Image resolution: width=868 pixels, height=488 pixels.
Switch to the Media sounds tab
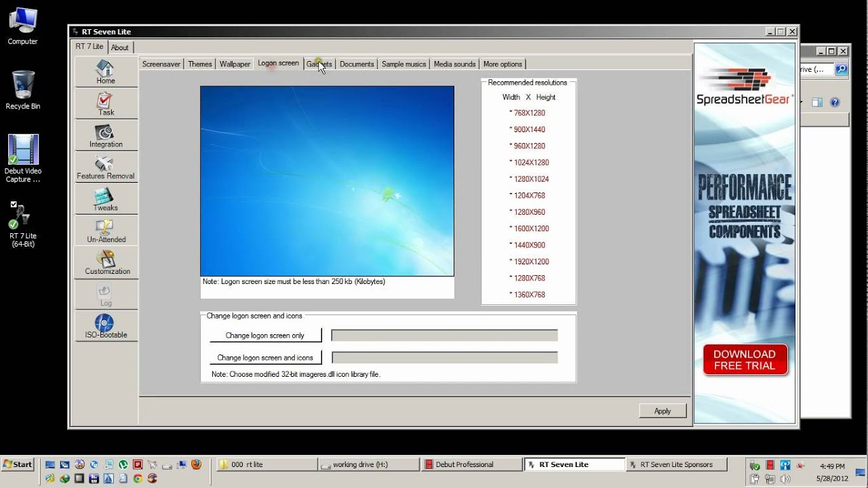coord(454,64)
